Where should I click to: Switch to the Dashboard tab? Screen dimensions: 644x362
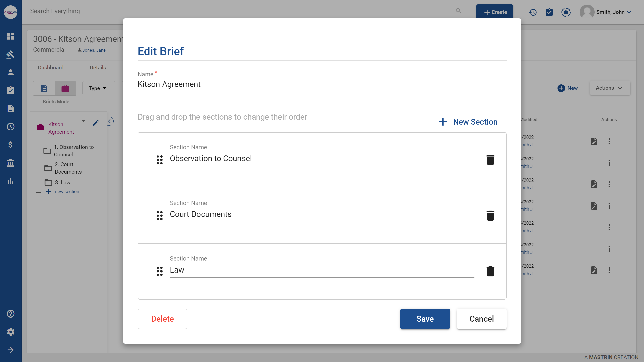pos(51,67)
